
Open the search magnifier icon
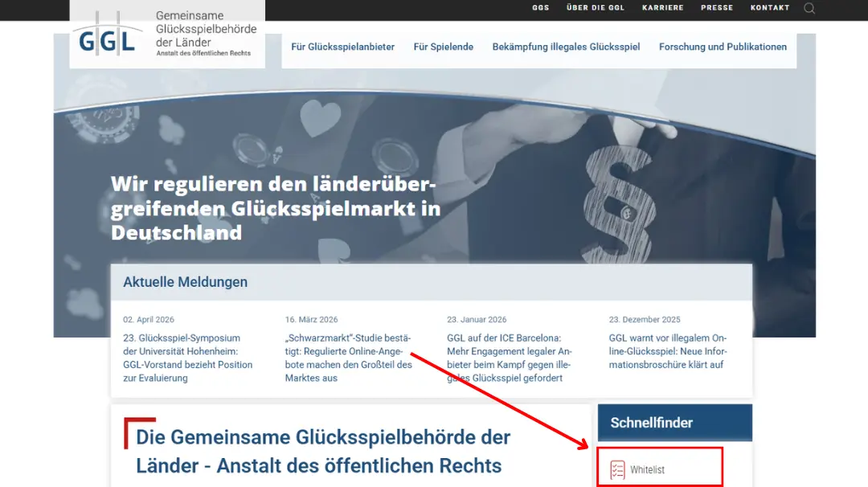pyautogui.click(x=809, y=8)
